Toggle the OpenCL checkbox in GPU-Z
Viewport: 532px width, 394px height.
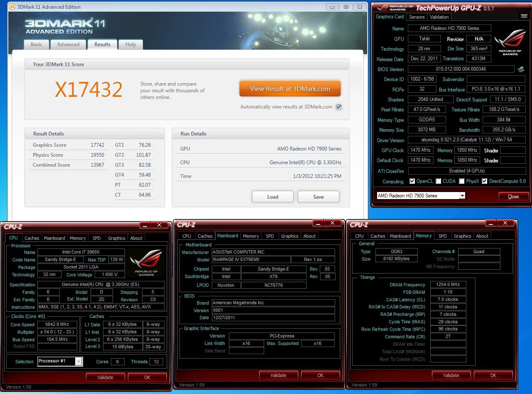(412, 181)
